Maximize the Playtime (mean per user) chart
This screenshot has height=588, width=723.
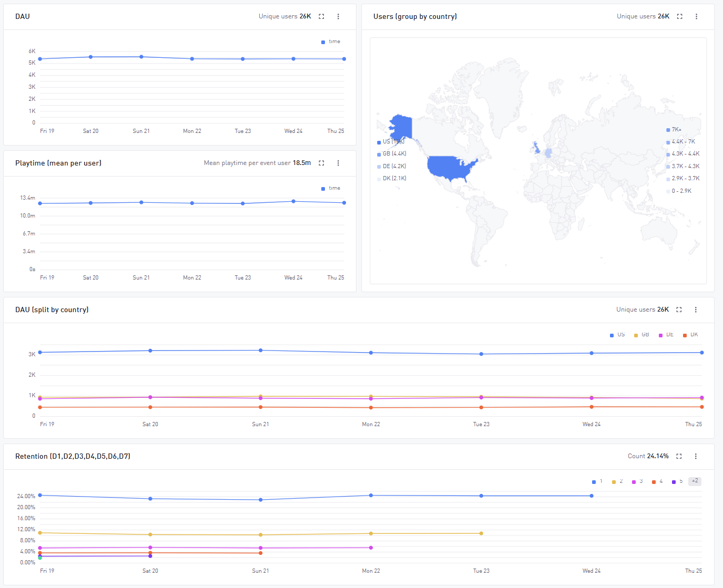coord(321,163)
